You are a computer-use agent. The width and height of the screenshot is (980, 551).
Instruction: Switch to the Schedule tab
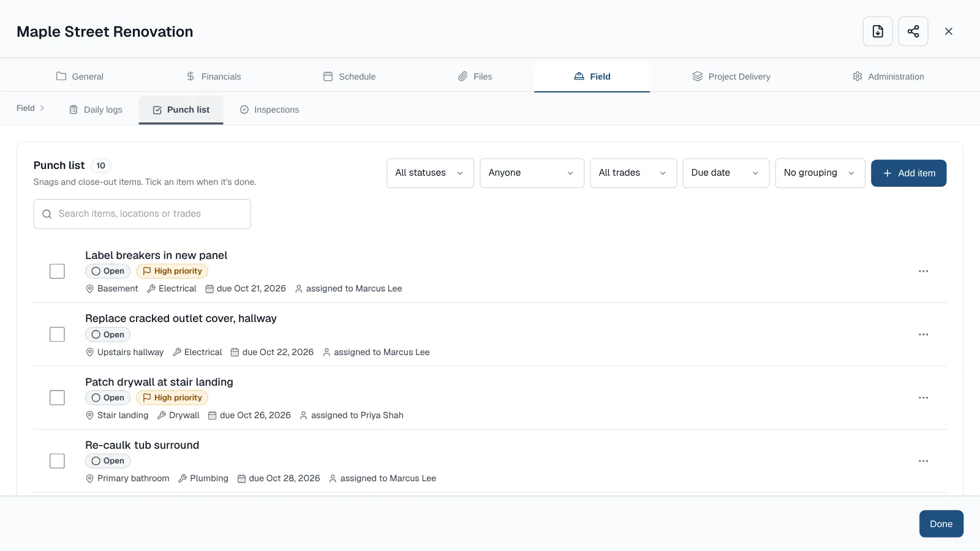click(x=349, y=77)
